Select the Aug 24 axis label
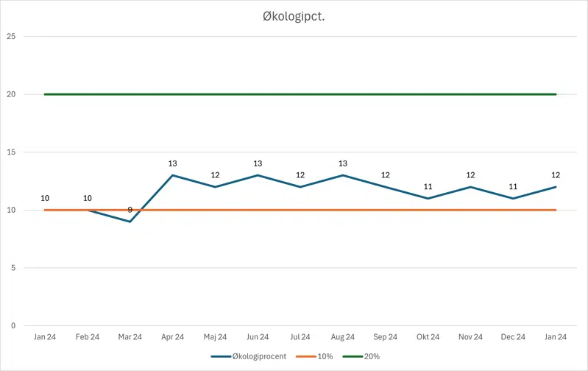588x371 pixels. 343,337
